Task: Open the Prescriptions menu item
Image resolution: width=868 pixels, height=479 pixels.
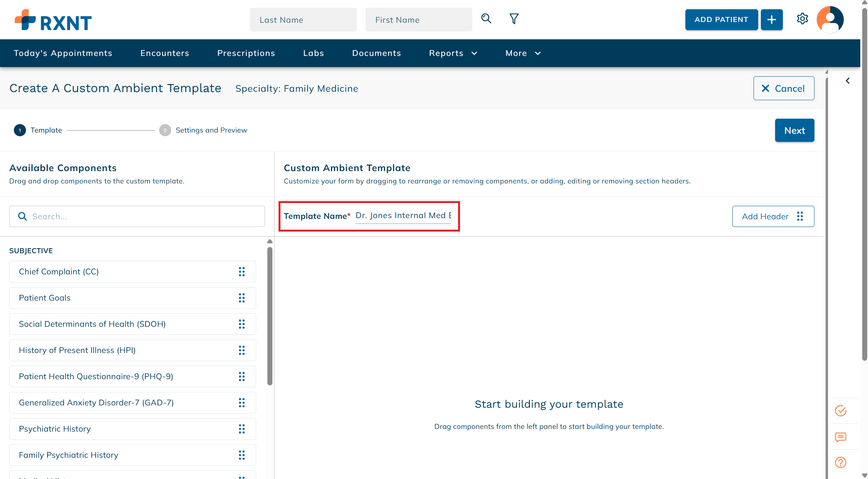Action: pyautogui.click(x=246, y=53)
